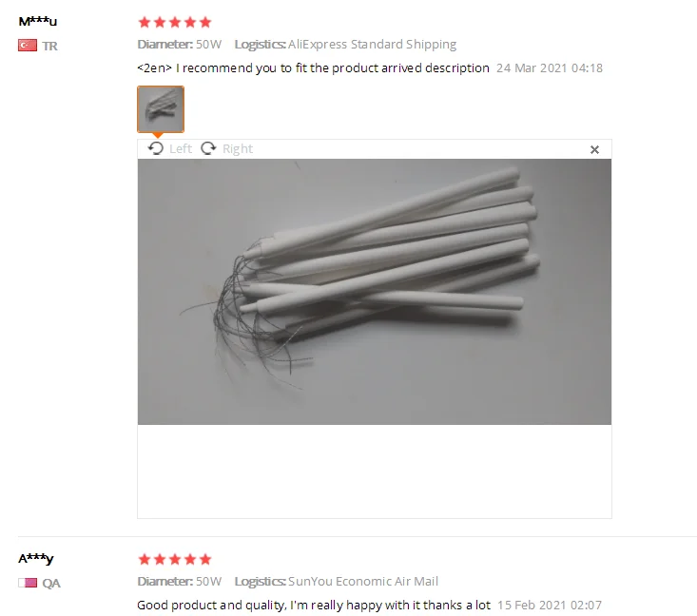697x616 pixels.
Task: Click the first review's text about product description
Action: tap(314, 68)
